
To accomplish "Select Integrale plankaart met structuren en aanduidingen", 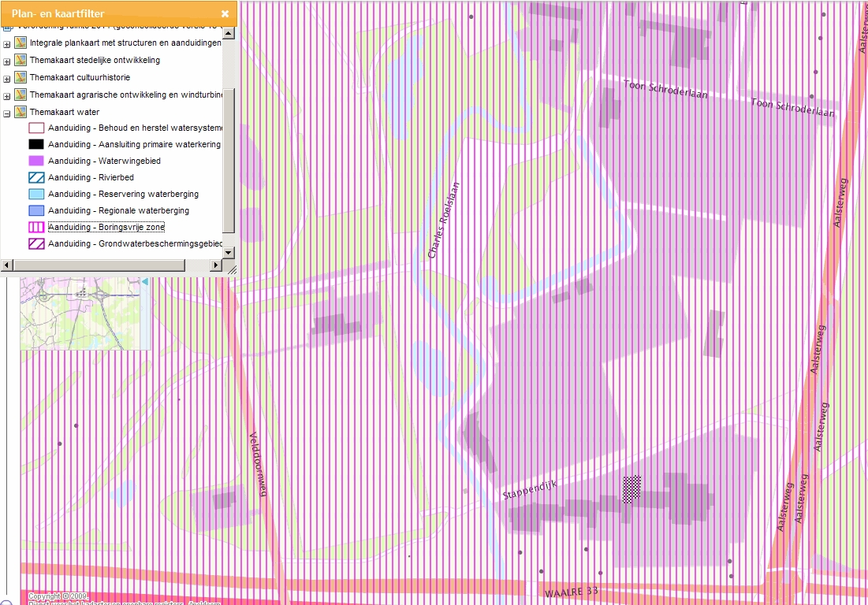I will pyautogui.click(x=125, y=43).
